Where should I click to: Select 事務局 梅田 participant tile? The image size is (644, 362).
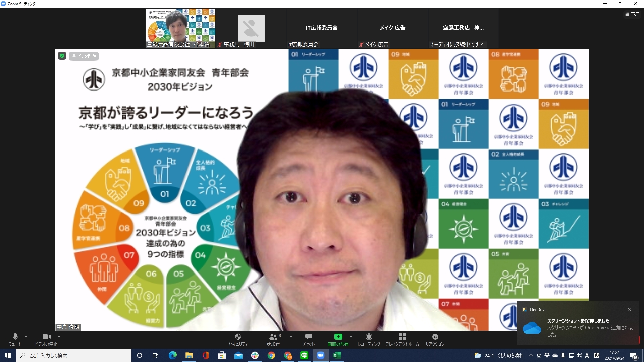point(251,28)
